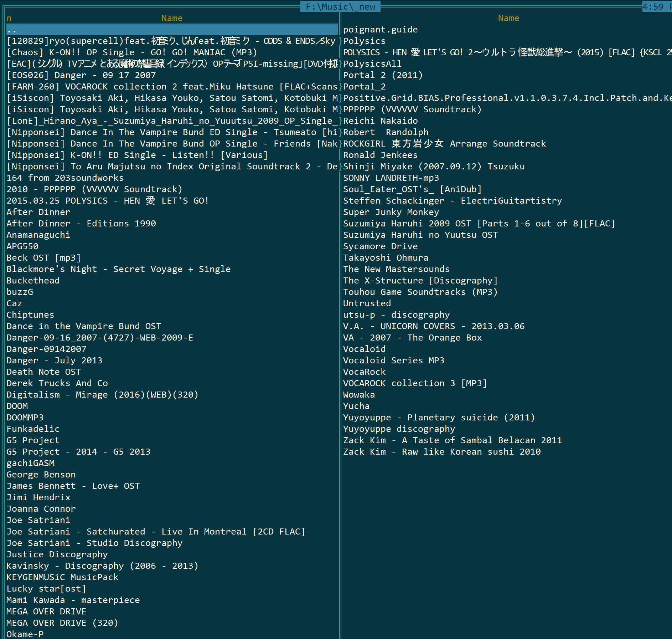Select 'Positive.Grid.BIAS.Professional' entry
Viewport: 672px width, 639px height.
click(507, 98)
